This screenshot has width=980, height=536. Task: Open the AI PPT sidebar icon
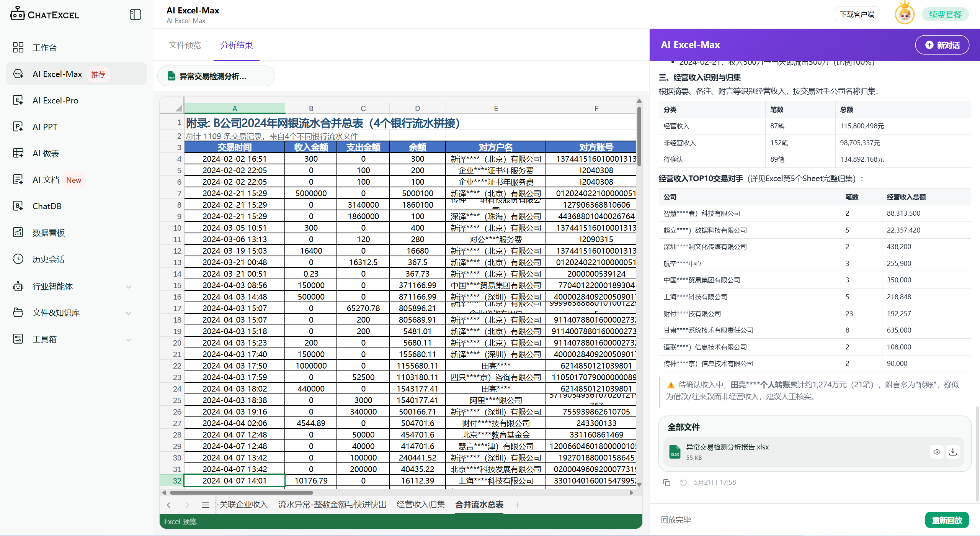tap(18, 127)
